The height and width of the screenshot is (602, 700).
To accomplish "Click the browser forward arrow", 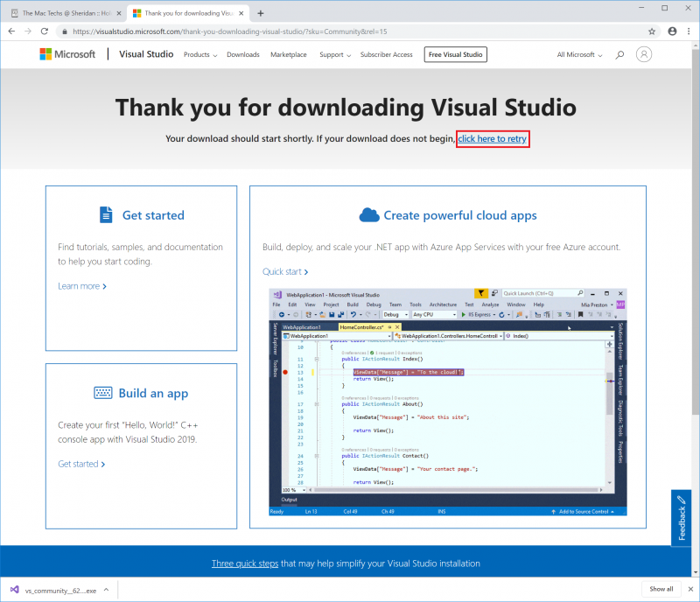I will tap(28, 31).
